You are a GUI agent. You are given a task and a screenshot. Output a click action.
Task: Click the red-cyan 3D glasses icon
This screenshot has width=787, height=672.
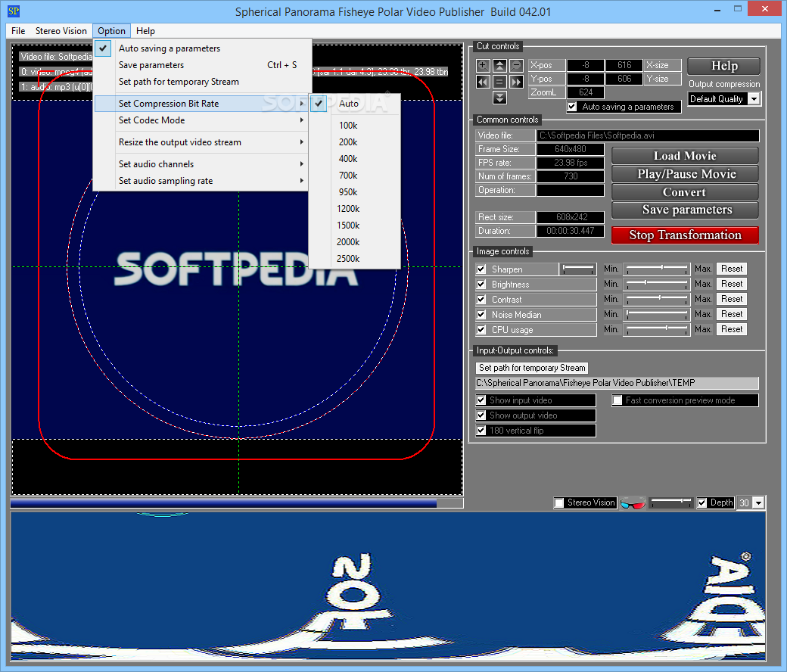coord(633,503)
